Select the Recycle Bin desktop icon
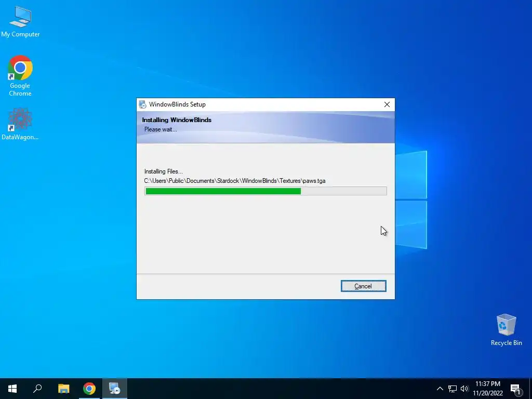Image resolution: width=532 pixels, height=399 pixels. [x=506, y=330]
